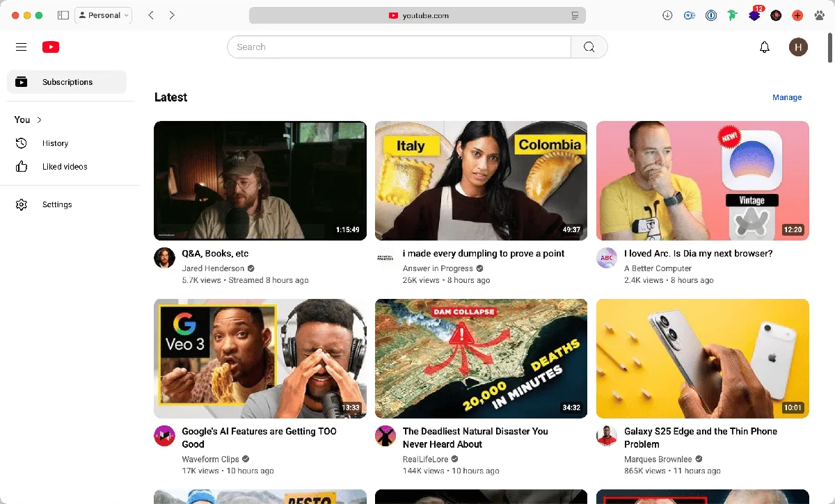Click the RealLifeLore channel name
The image size is (835, 504).
425,460
